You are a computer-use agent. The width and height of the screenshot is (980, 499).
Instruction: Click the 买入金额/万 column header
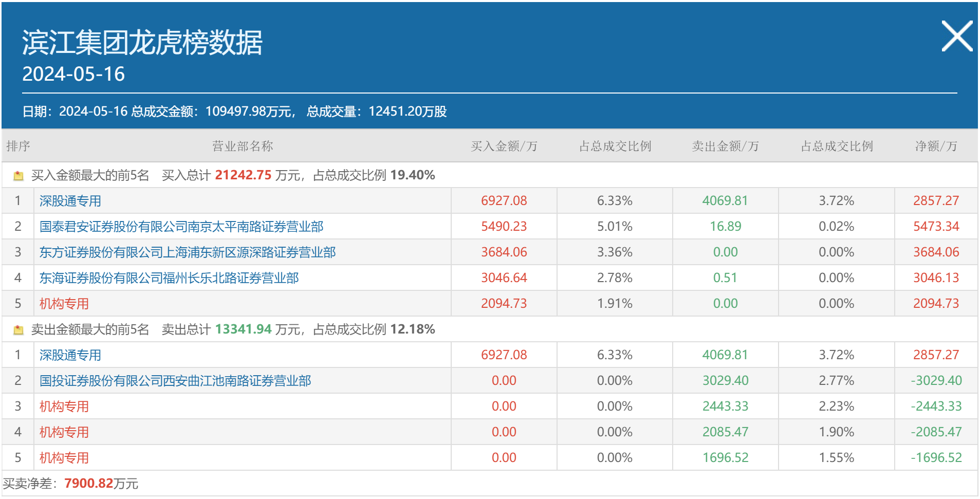(504, 146)
